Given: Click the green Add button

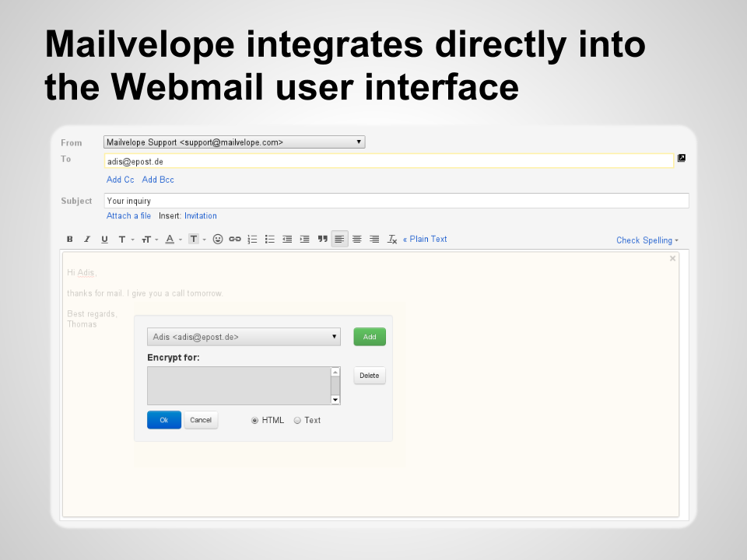Looking at the screenshot, I should [x=370, y=337].
